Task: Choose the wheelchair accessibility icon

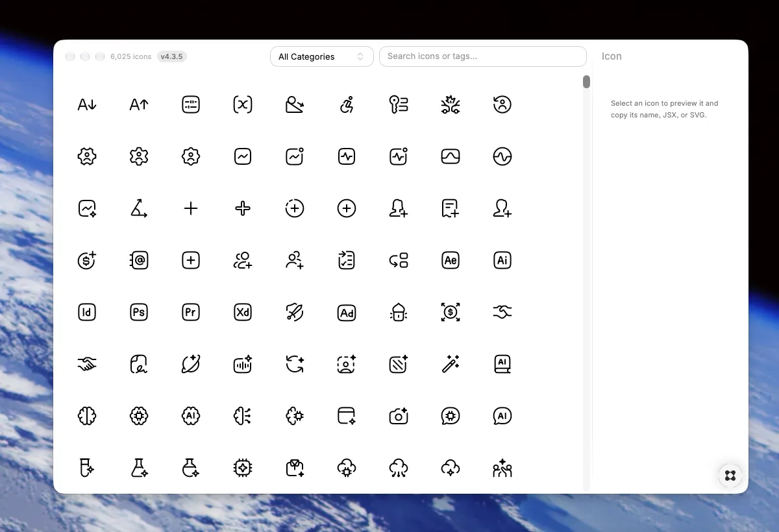Action: coord(347,104)
